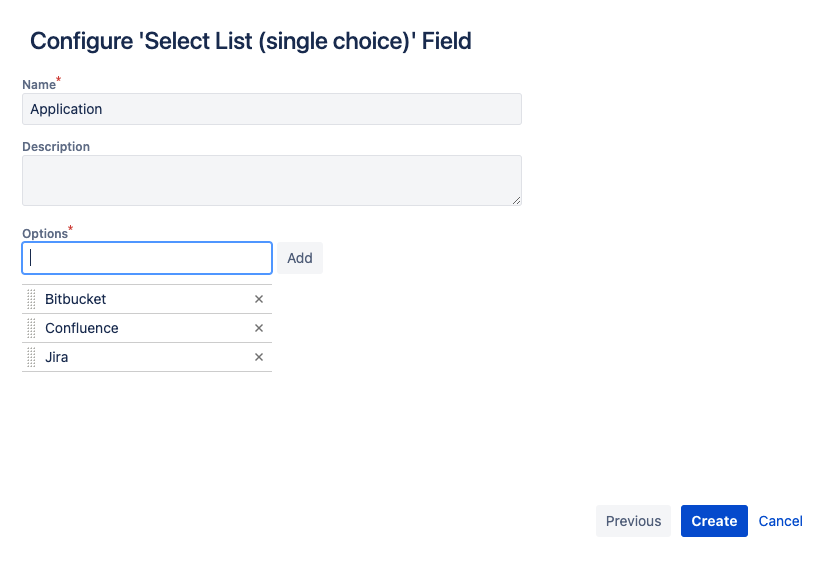Image resolution: width=835 pixels, height=561 pixels.
Task: Focus the Name text field
Action: (272, 109)
